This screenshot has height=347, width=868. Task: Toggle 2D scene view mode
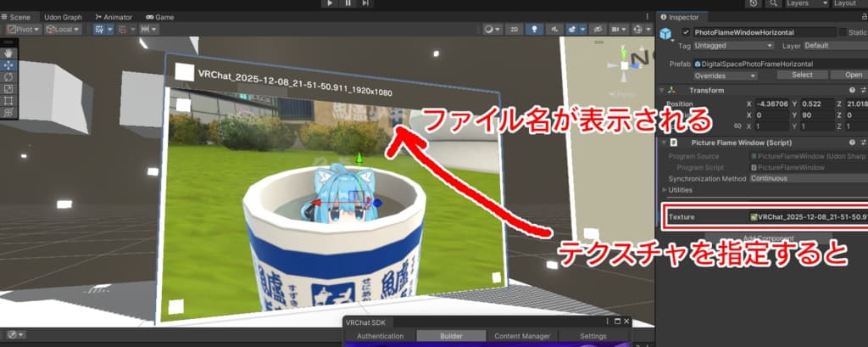[x=514, y=30]
